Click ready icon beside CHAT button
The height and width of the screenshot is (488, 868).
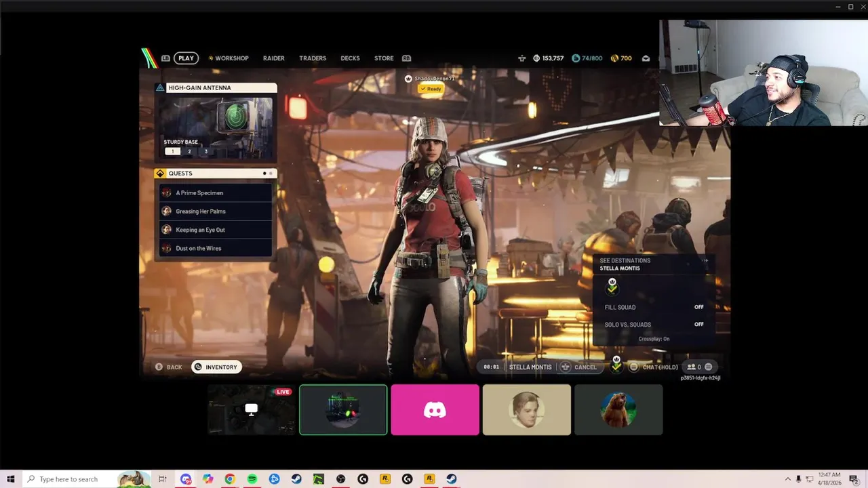click(x=616, y=365)
